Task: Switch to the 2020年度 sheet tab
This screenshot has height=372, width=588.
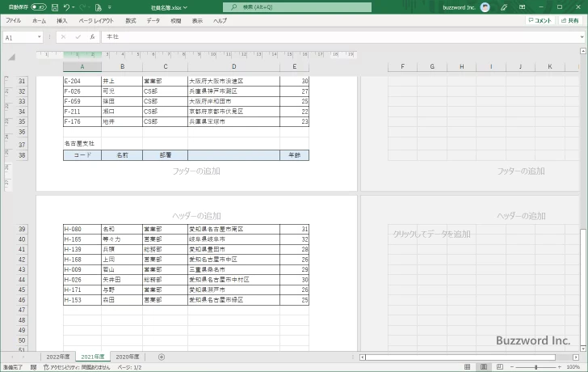Action: pyautogui.click(x=128, y=357)
